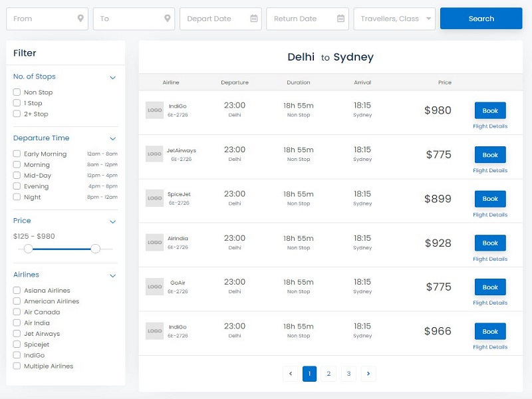The image size is (532, 399).
Task: Enable Mid-Day departure filter
Action: coord(17,176)
